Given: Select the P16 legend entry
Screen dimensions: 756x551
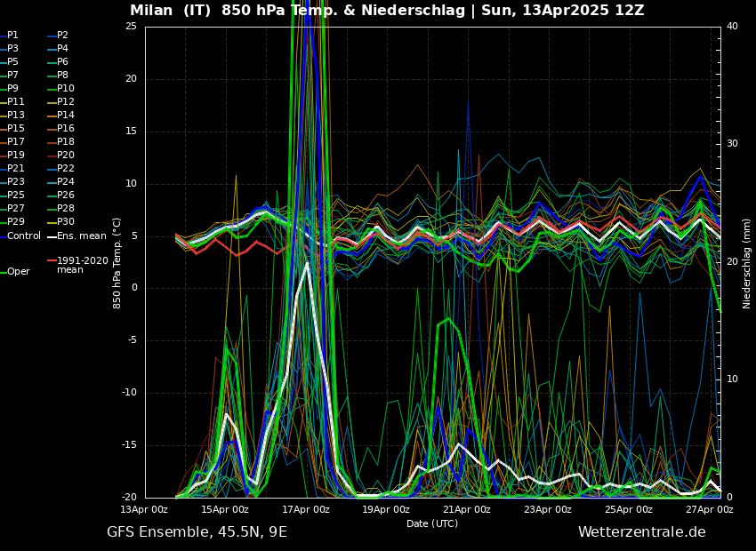Looking at the screenshot, I should (x=65, y=129).
